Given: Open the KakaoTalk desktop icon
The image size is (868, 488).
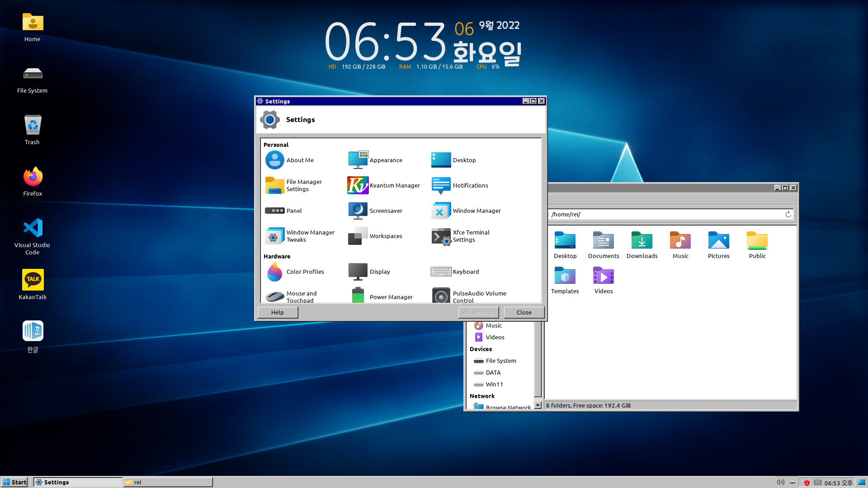Looking at the screenshot, I should [33, 284].
